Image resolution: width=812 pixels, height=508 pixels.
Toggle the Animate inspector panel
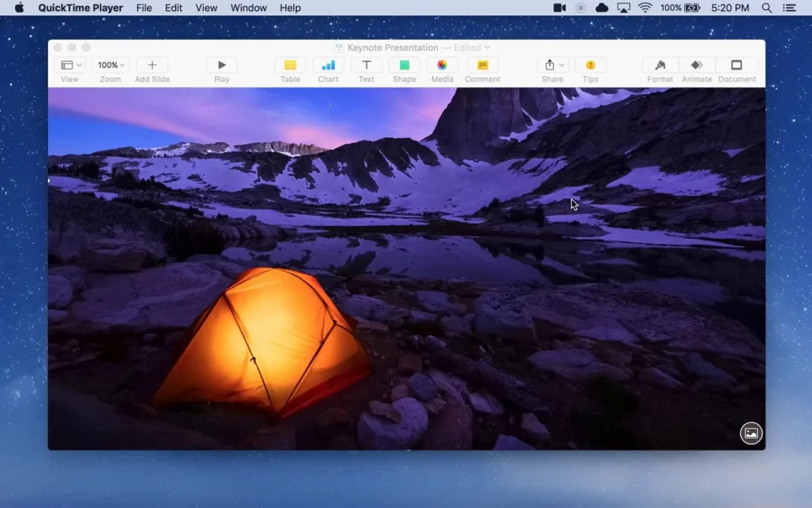click(697, 66)
